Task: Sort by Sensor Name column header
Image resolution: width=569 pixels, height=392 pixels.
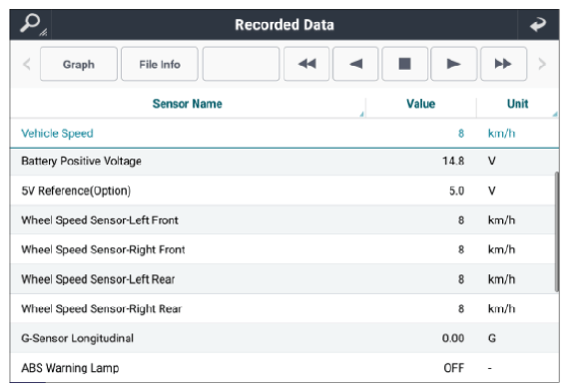Action: pyautogui.click(x=188, y=104)
